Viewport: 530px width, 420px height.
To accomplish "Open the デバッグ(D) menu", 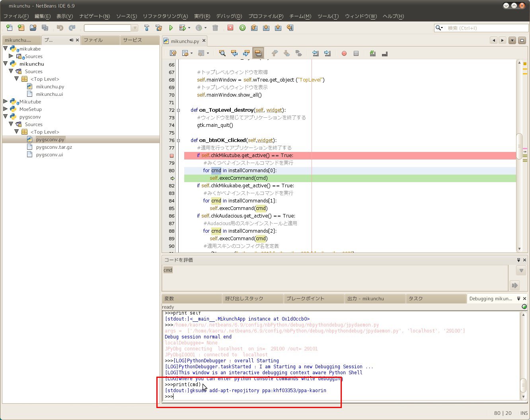I will point(229,16).
